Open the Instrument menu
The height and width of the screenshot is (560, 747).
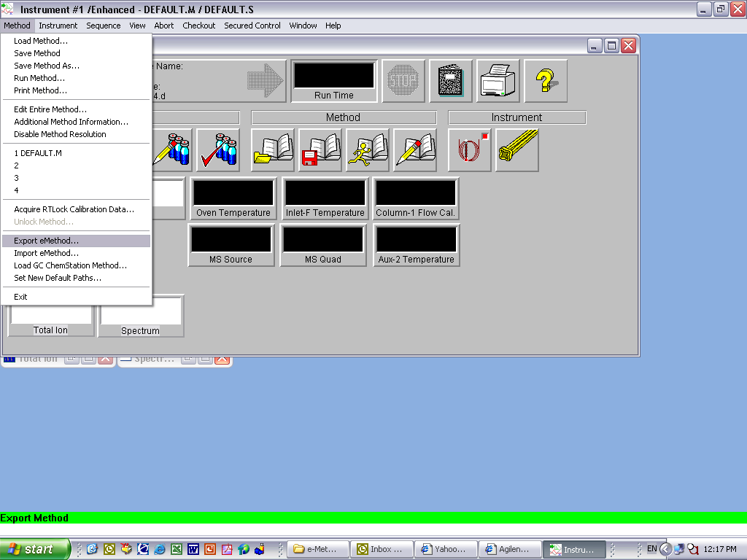tap(58, 26)
